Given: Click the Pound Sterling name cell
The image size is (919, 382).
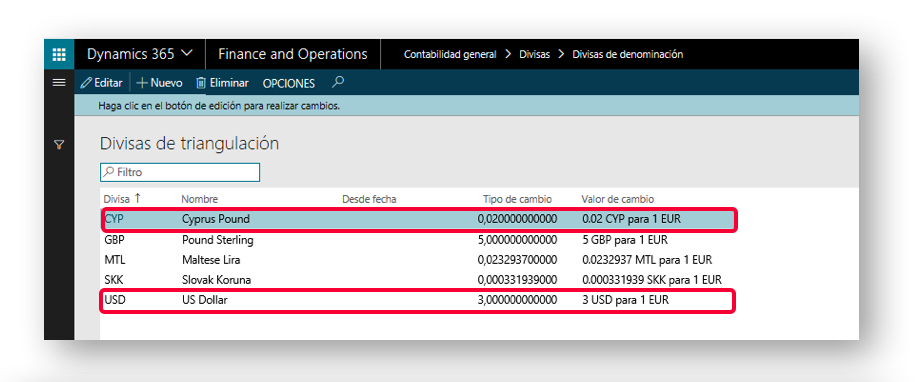Looking at the screenshot, I should point(217,240).
